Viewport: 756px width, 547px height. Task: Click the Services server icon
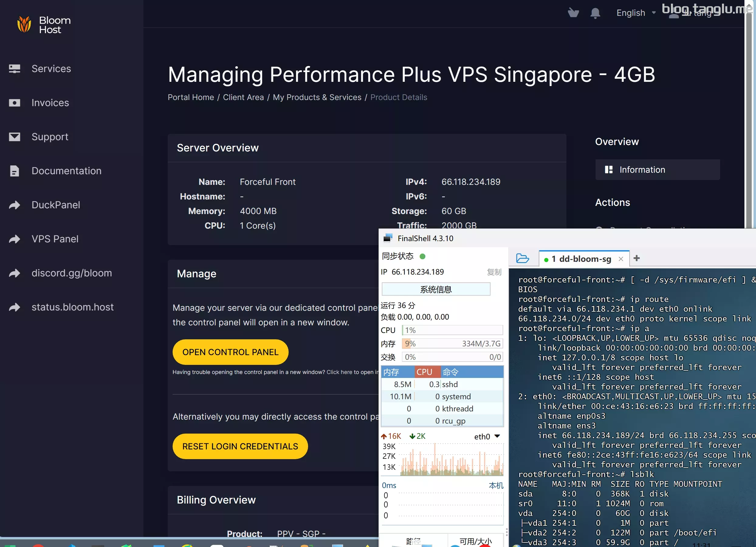[14, 69]
